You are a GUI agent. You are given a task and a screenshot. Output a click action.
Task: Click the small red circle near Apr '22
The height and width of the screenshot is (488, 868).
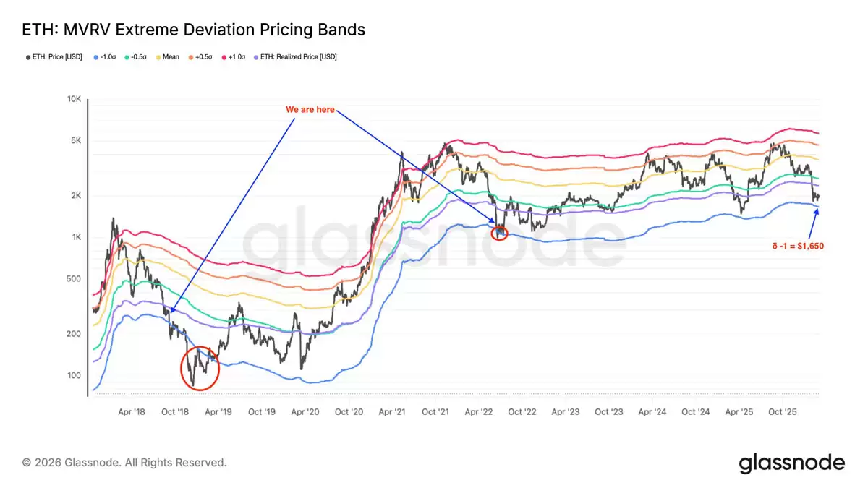coord(500,233)
